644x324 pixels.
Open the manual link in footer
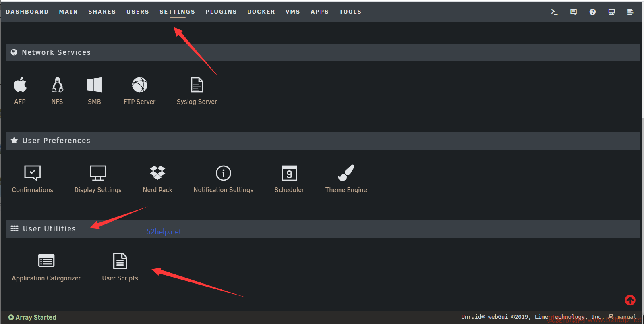pyautogui.click(x=626, y=317)
